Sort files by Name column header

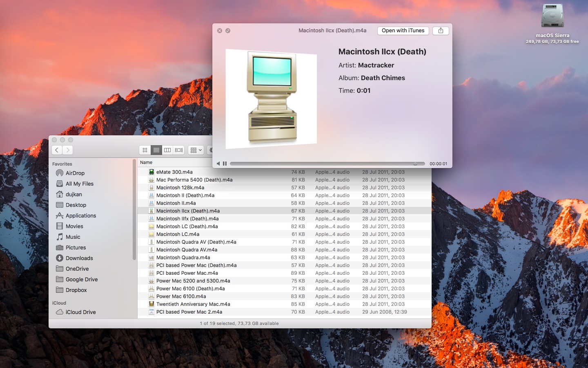click(146, 162)
